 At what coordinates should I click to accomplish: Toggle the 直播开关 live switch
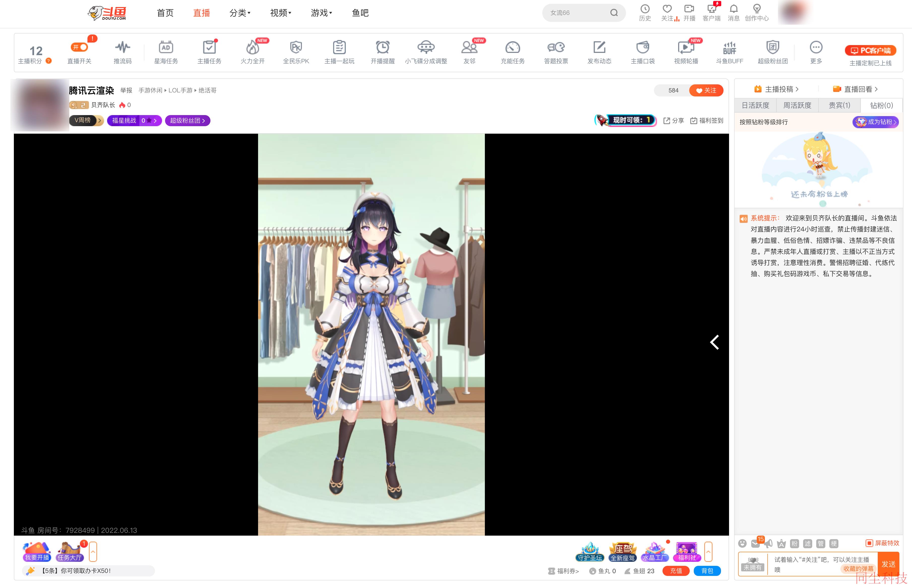pos(79,47)
